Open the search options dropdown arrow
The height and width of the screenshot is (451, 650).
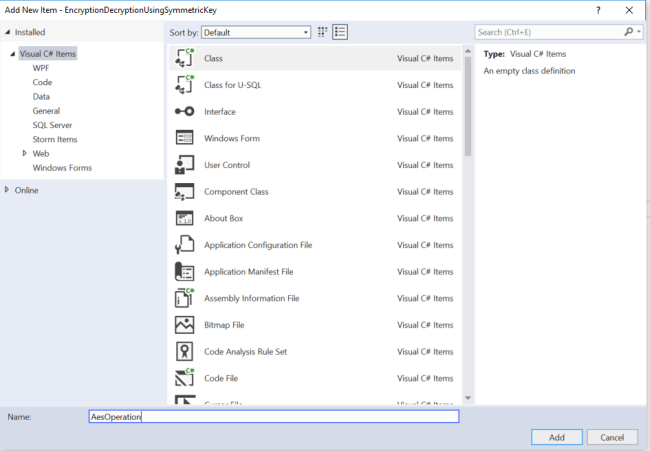639,32
